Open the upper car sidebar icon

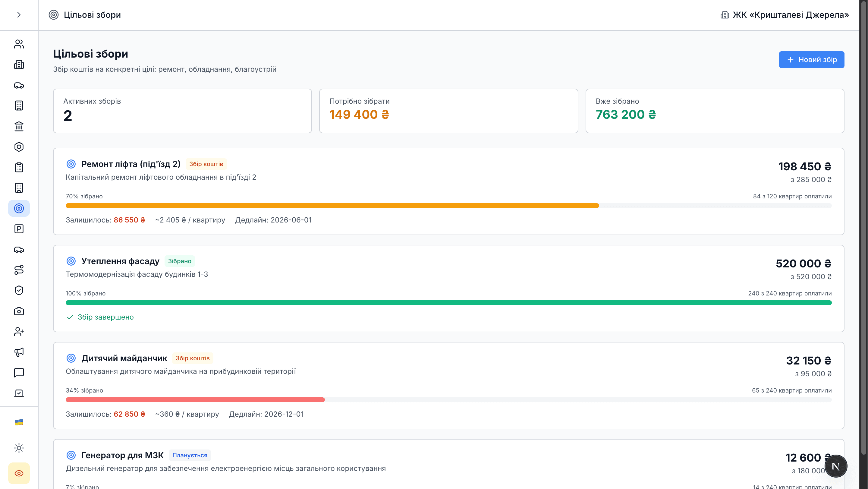[x=19, y=85]
